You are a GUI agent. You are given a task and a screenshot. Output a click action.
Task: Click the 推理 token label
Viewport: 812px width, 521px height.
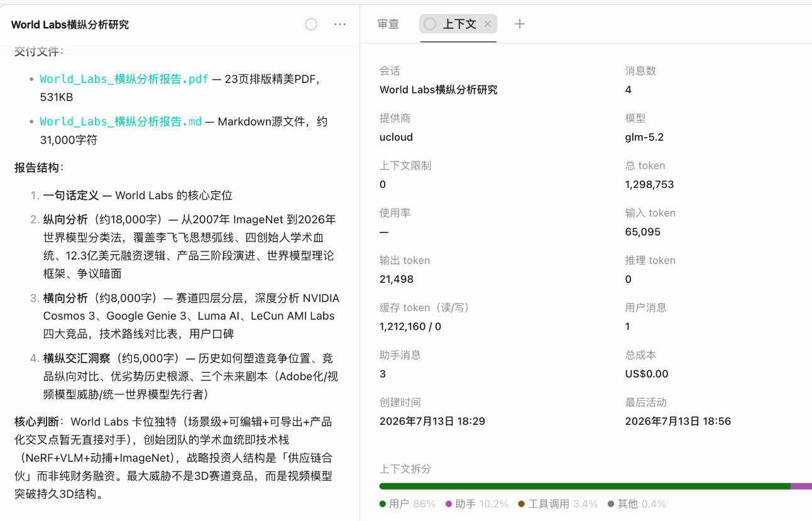tap(650, 260)
